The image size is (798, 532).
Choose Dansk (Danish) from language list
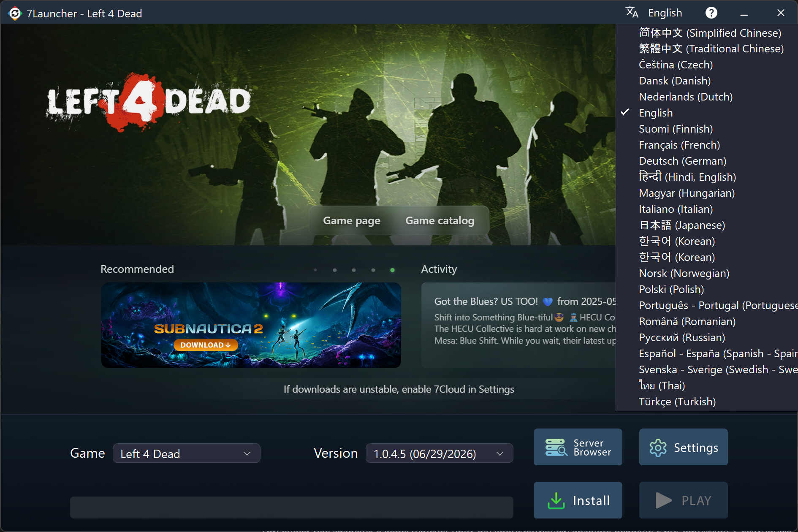click(x=707, y=81)
